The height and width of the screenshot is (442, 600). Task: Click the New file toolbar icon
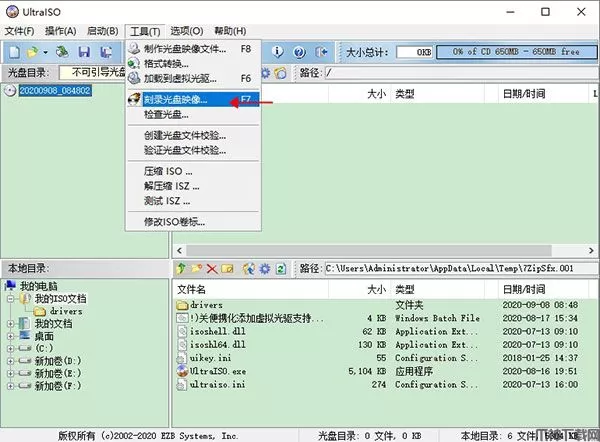point(14,52)
